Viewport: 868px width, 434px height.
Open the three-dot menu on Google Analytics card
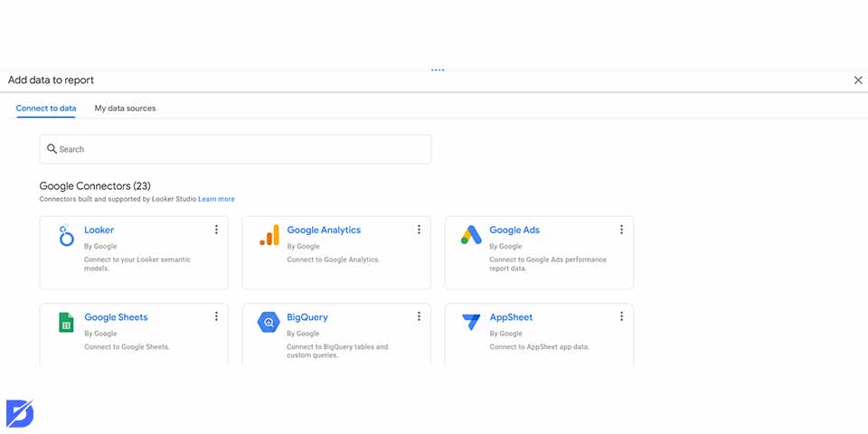tap(419, 229)
